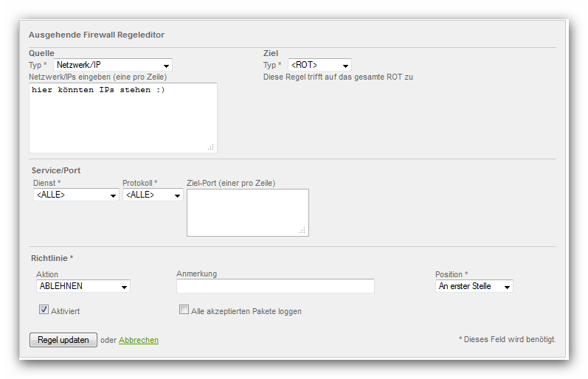This screenshot has width=588, height=379.
Task: Open the Aktion dropdown set to ABLEHNEN
Action: coord(83,286)
